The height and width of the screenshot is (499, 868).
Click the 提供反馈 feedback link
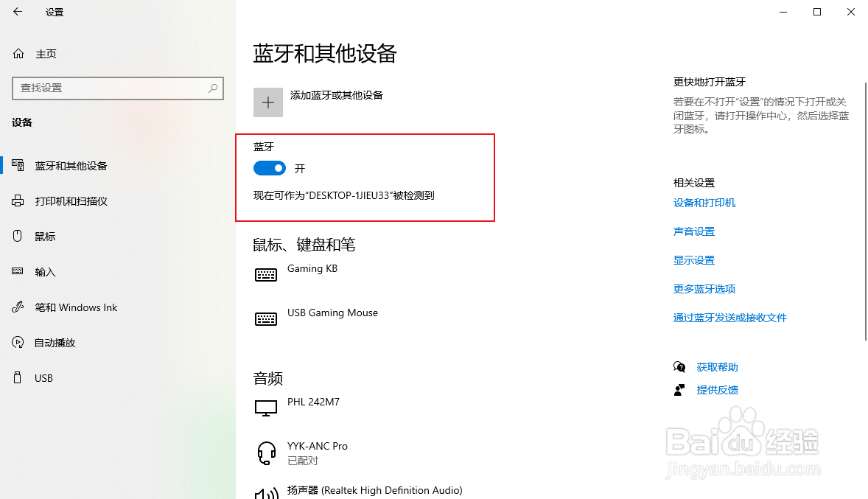pos(717,390)
